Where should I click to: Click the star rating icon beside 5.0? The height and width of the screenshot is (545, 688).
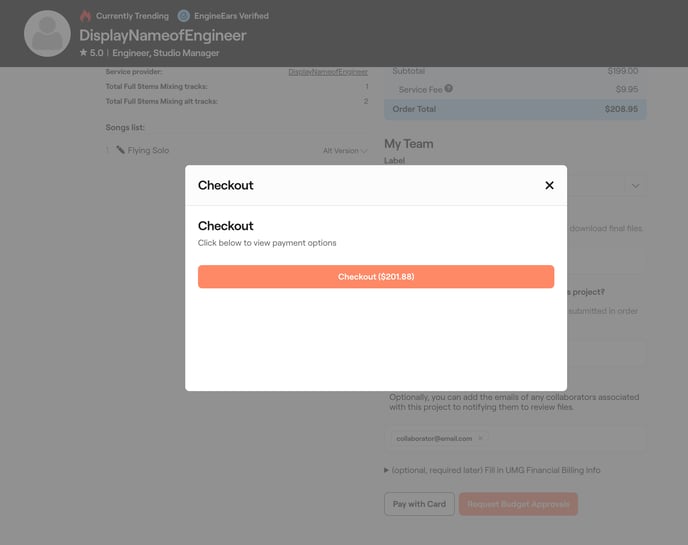[x=84, y=53]
